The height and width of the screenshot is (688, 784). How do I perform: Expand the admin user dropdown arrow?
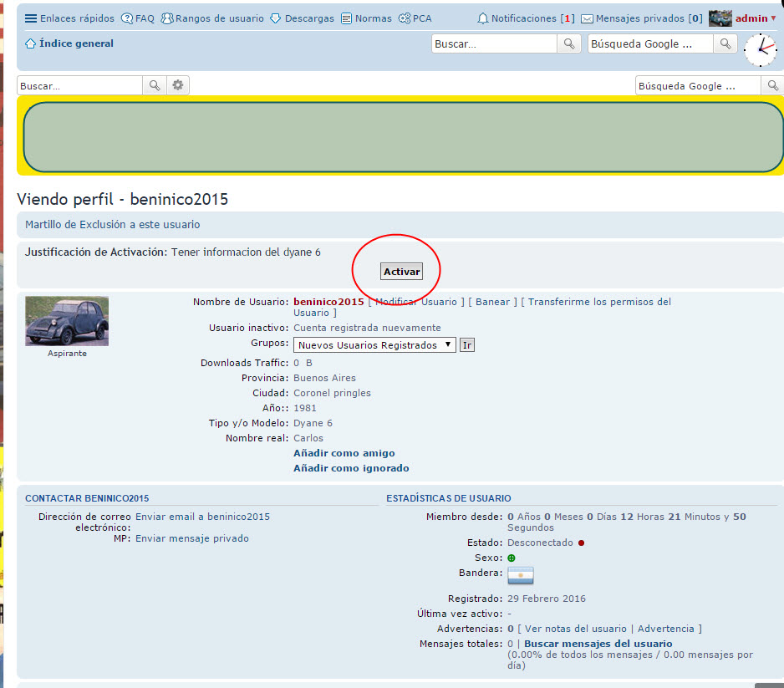[x=773, y=18]
